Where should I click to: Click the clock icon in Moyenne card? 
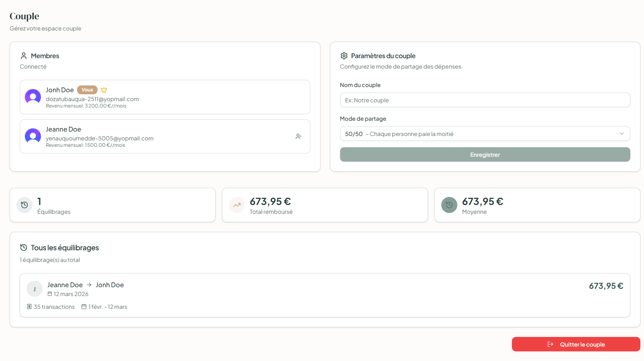coord(449,205)
